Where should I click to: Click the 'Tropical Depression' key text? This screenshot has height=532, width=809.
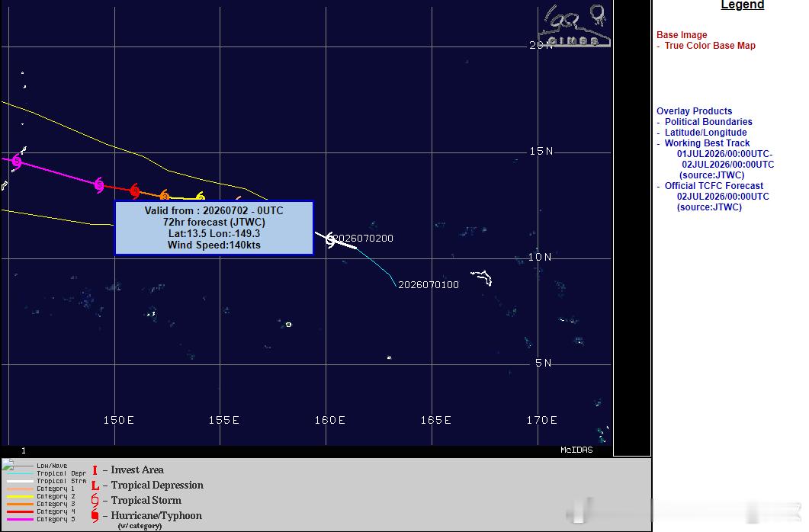pyautogui.click(x=157, y=486)
